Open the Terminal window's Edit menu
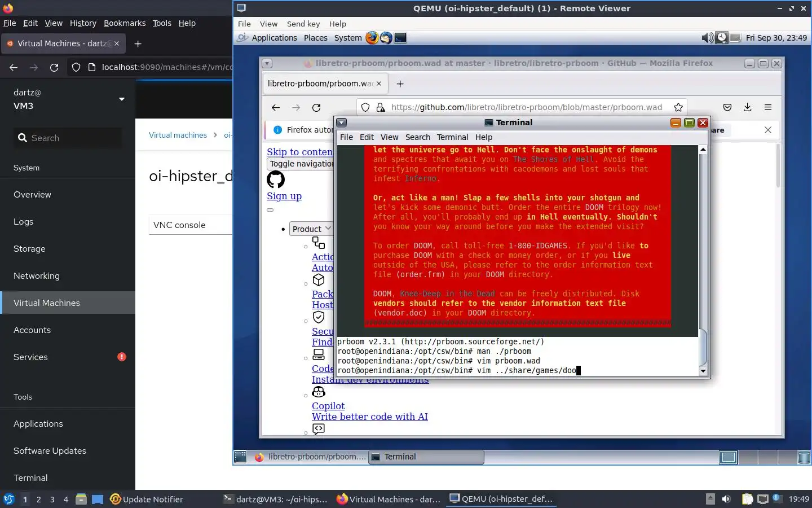Screen dimensions: 812x508 [x=367, y=137]
